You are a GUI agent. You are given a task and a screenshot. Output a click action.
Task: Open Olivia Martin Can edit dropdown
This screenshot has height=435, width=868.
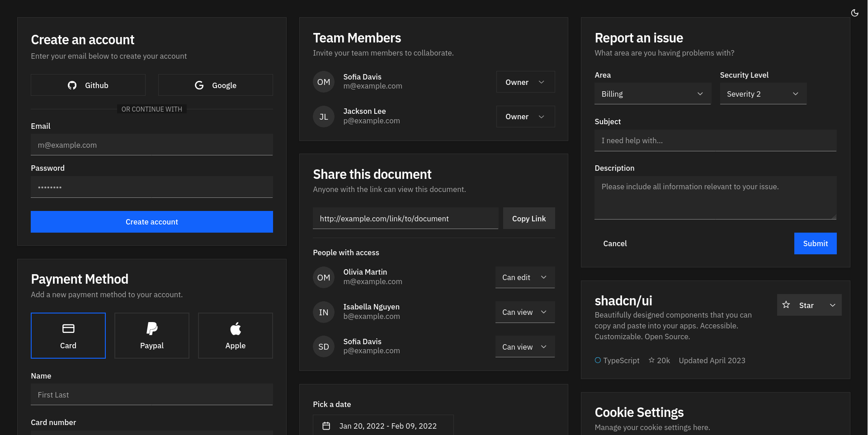point(525,277)
